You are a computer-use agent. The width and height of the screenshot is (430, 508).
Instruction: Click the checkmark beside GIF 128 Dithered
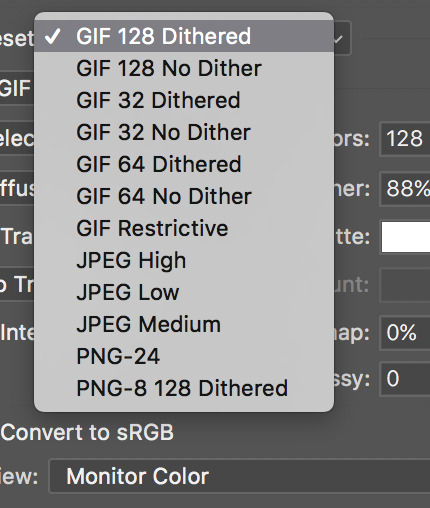(53, 36)
